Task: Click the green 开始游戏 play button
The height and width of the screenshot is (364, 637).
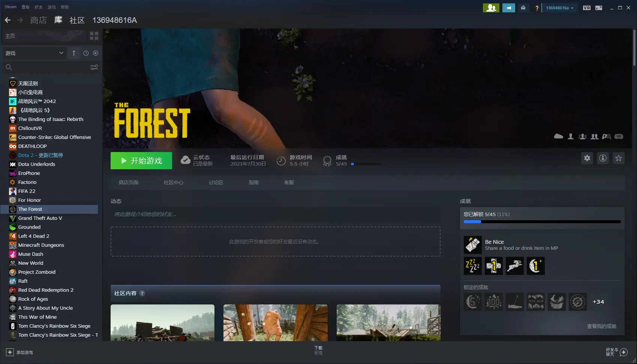Action: tap(141, 161)
